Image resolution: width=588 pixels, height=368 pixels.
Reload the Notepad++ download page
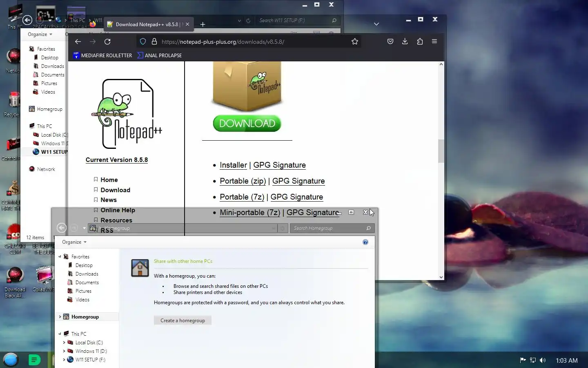click(x=107, y=42)
